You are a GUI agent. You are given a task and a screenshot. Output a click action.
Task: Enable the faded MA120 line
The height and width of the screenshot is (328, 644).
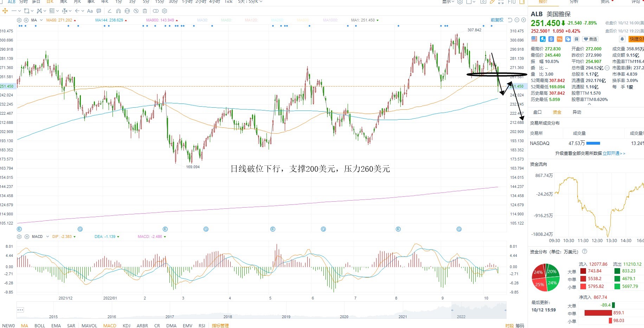pyautogui.click(x=251, y=20)
